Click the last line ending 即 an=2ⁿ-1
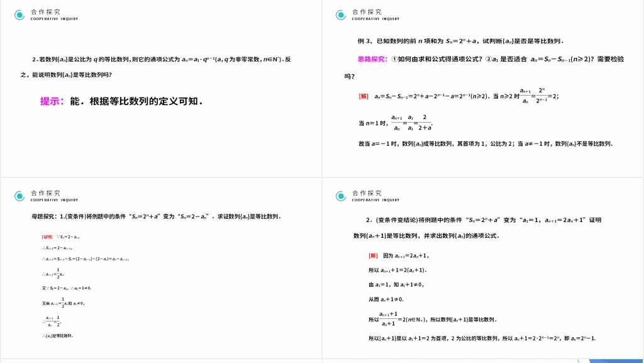This screenshot has height=363, width=644. [x=482, y=338]
